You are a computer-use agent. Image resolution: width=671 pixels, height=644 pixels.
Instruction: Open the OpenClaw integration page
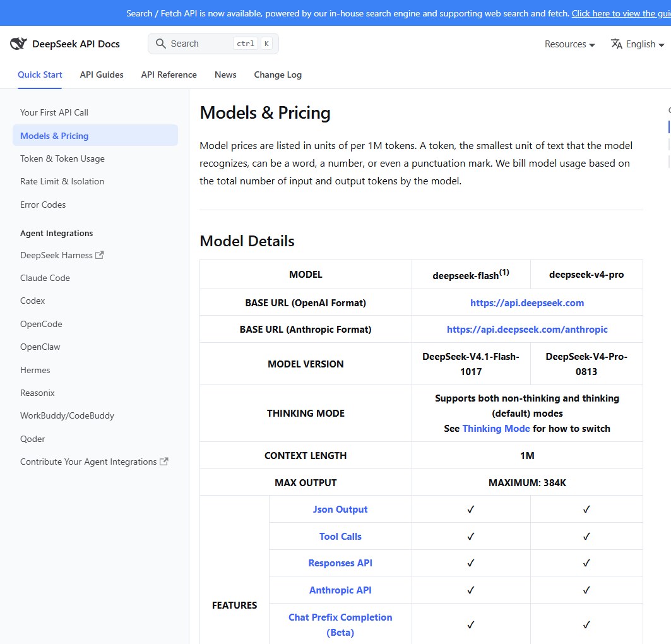point(40,347)
